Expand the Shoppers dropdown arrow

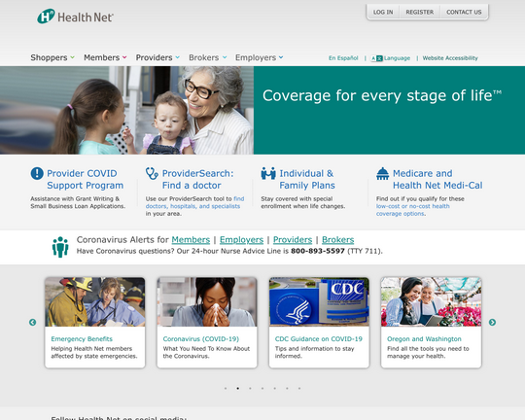click(72, 57)
